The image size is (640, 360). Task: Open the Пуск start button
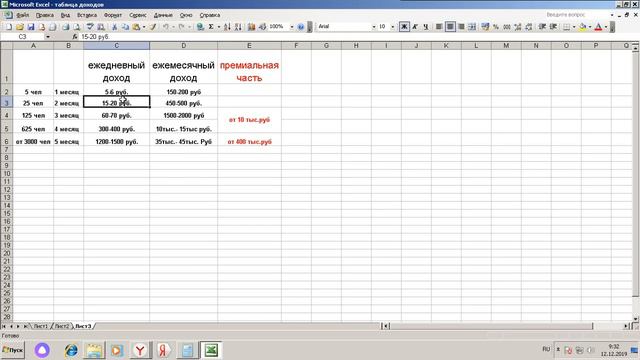pyautogui.click(x=13, y=350)
